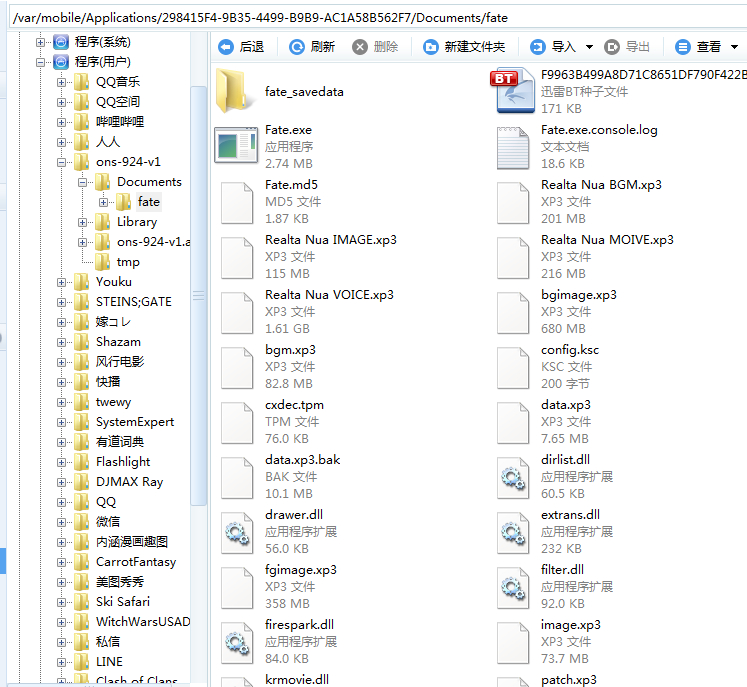
Task: Click the 后退 back button
Action: point(241,47)
